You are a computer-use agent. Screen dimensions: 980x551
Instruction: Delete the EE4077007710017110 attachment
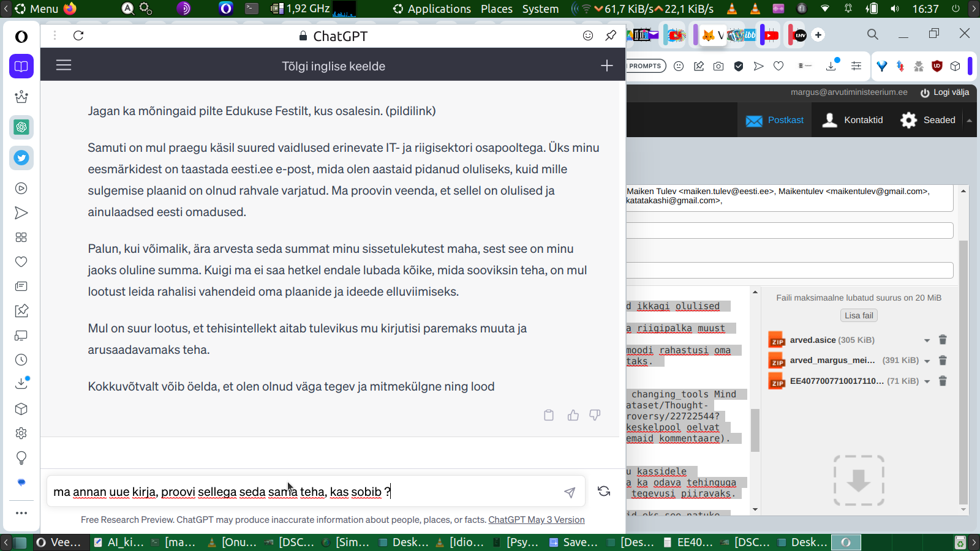click(x=943, y=381)
